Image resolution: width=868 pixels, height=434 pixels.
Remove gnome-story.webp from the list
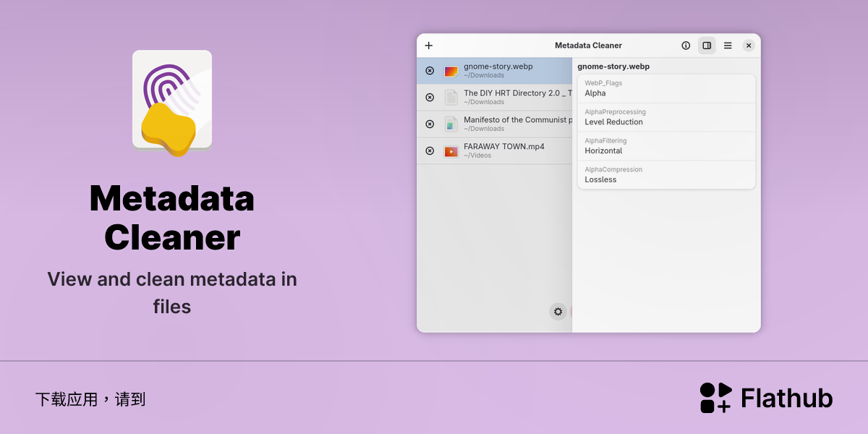(430, 71)
